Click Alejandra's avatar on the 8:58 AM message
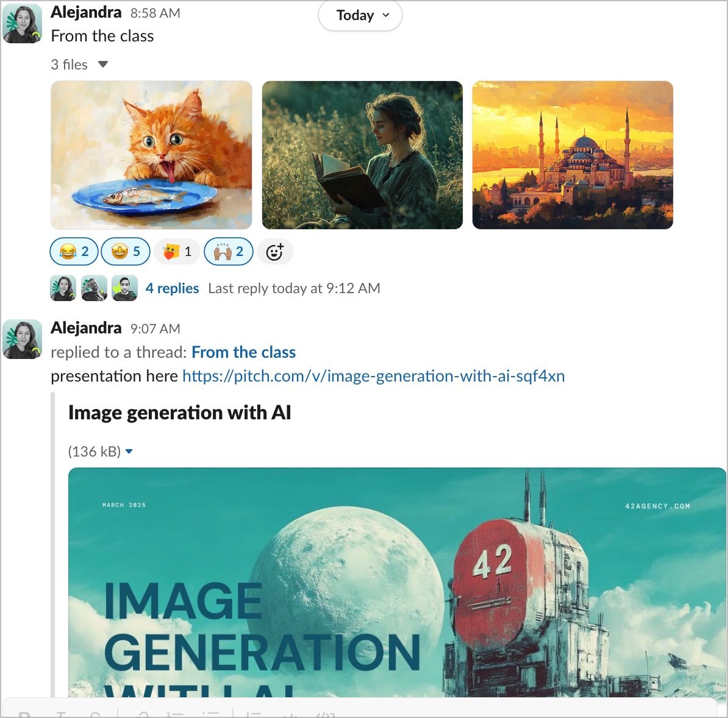 (x=23, y=23)
